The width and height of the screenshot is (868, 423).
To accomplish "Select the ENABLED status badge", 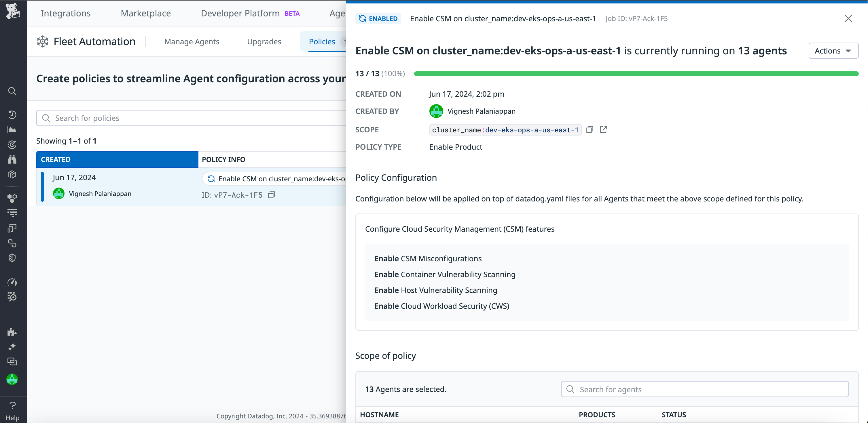I will [378, 18].
